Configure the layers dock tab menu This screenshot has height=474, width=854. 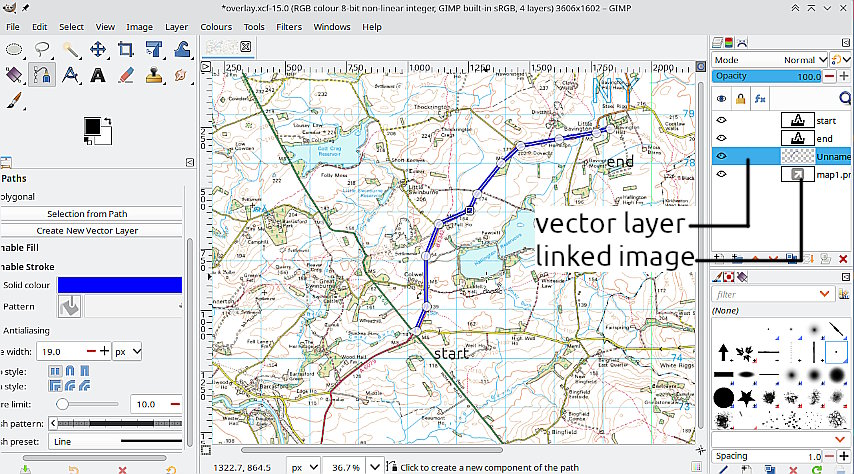[845, 42]
